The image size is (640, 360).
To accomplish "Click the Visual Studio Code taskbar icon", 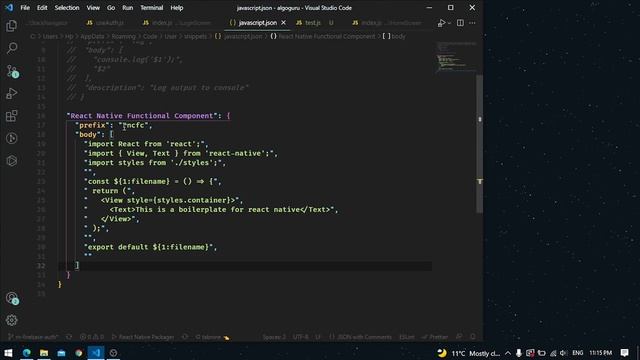I will click(96, 353).
